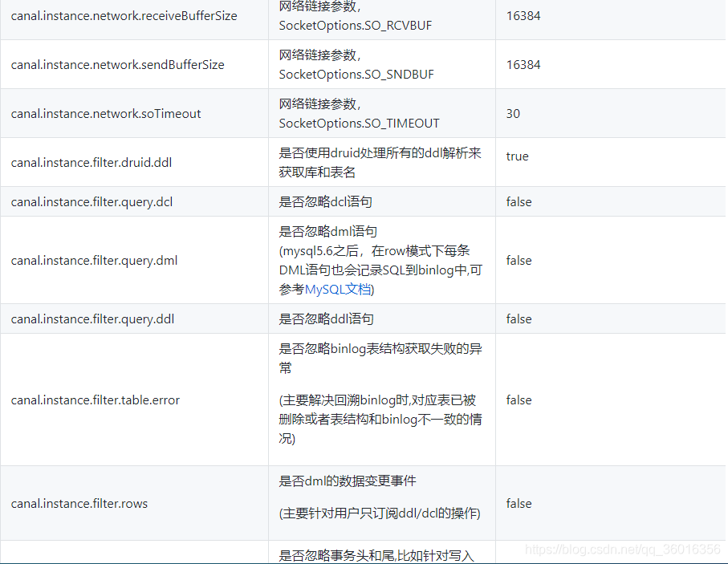Open the MySQL文档 link
This screenshot has width=728, height=564.
[338, 290]
